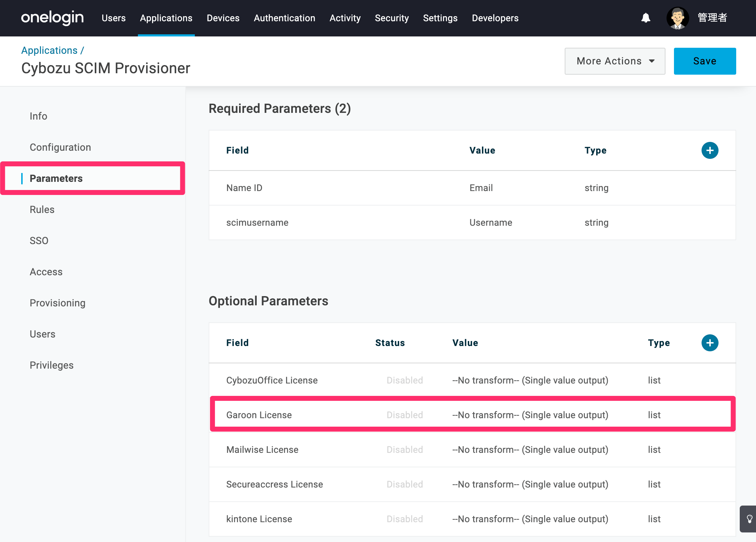Click Required Parameters Field column header
Screen dimensions: 756x542
point(237,150)
